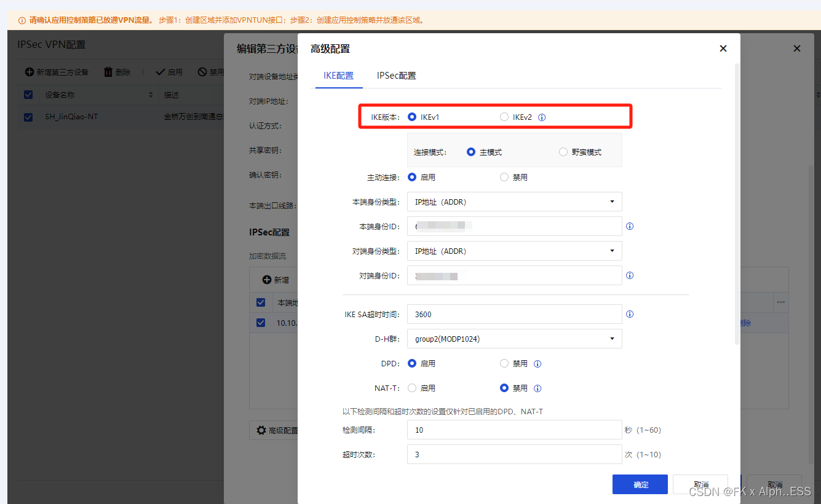This screenshot has width=821, height=504.
Task: Click the checkmark 启用 in IPSec VPN toolbar
Action: 161,72
